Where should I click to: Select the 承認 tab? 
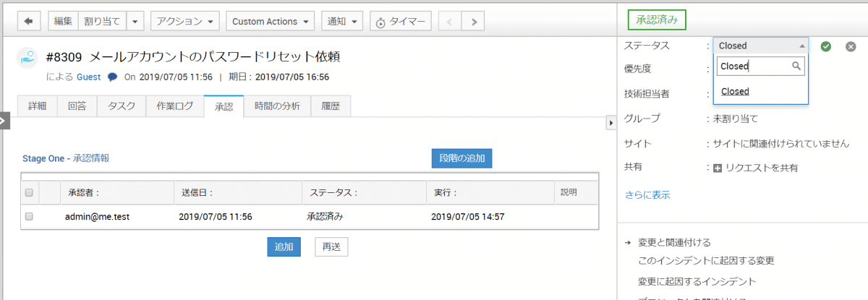click(224, 106)
